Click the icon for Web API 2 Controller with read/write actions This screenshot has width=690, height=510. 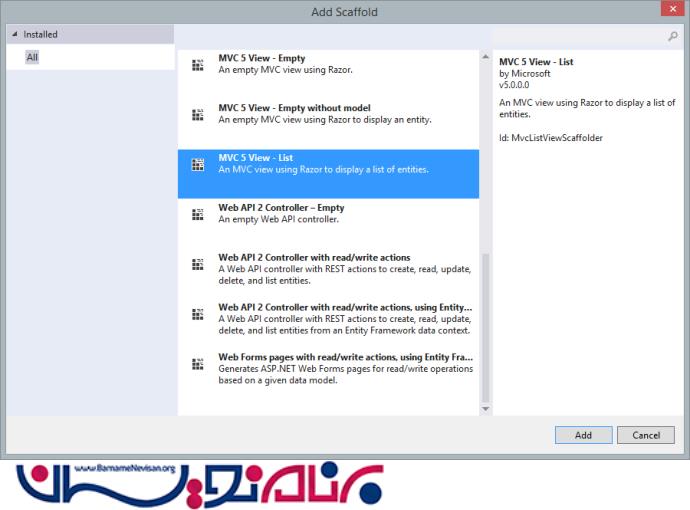point(198,264)
